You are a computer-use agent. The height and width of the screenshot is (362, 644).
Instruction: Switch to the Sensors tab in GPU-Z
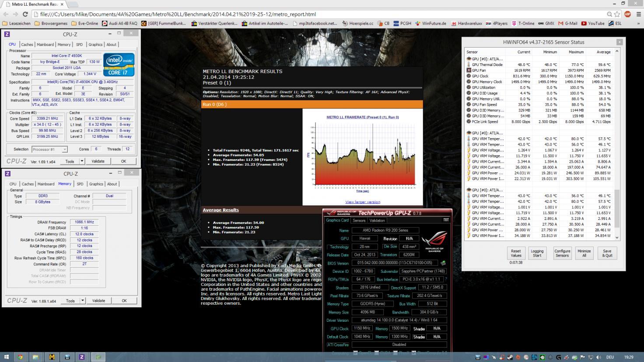[359, 220]
